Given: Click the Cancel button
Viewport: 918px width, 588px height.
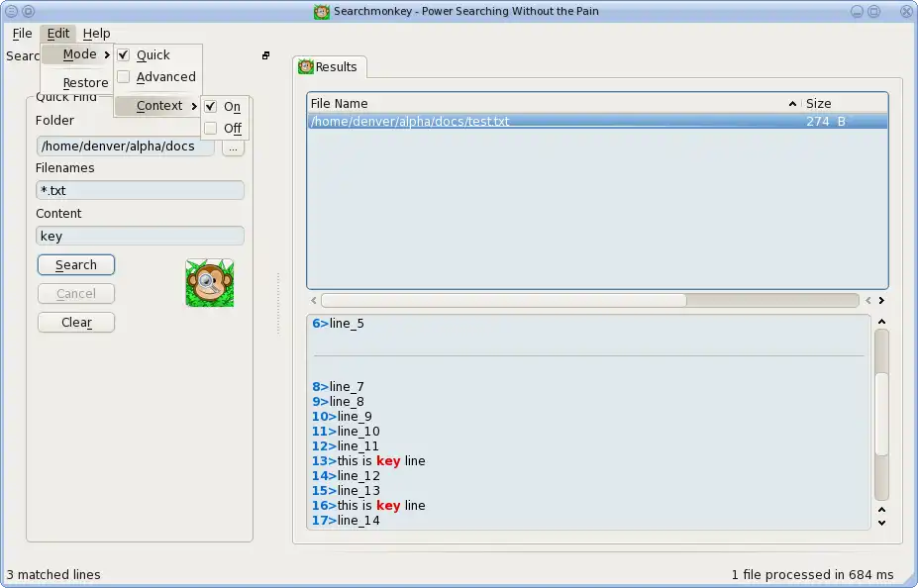Looking at the screenshot, I should (76, 294).
